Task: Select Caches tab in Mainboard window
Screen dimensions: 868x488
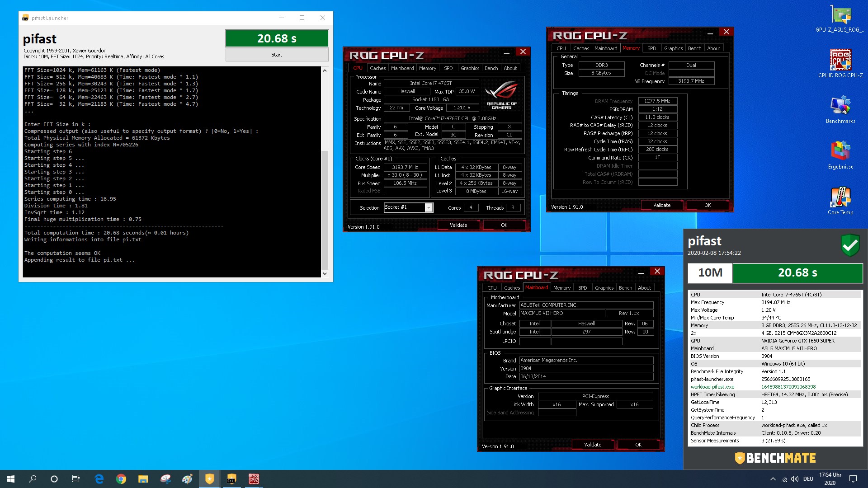Action: tap(512, 288)
